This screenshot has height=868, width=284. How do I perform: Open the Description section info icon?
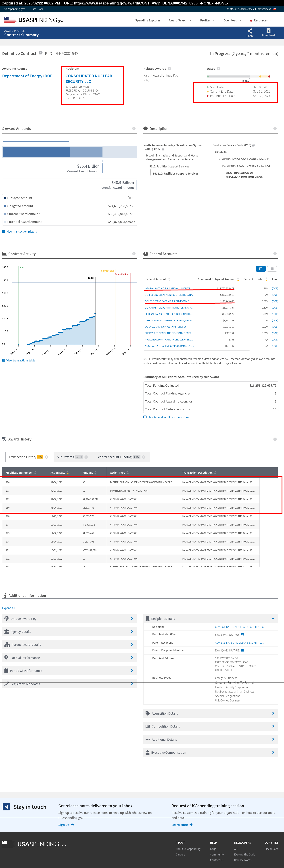(275, 129)
